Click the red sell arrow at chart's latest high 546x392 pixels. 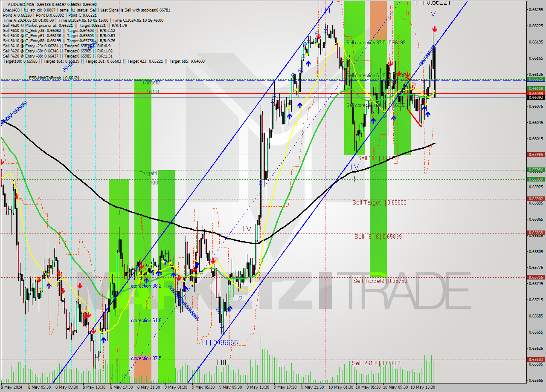coord(434,29)
